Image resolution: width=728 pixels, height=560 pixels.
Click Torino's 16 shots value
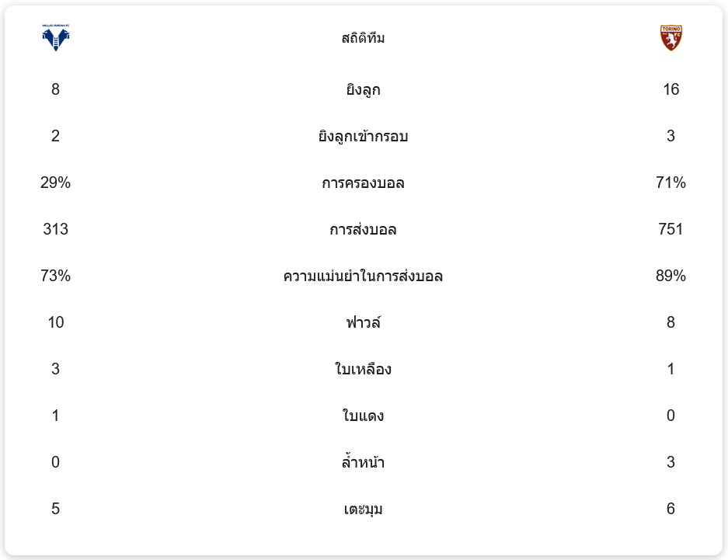671,89
